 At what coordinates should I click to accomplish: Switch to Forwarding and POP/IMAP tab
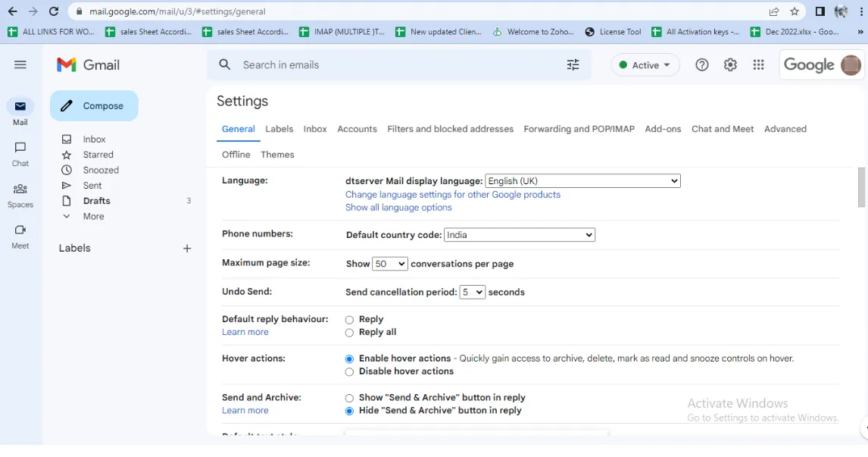coord(579,129)
